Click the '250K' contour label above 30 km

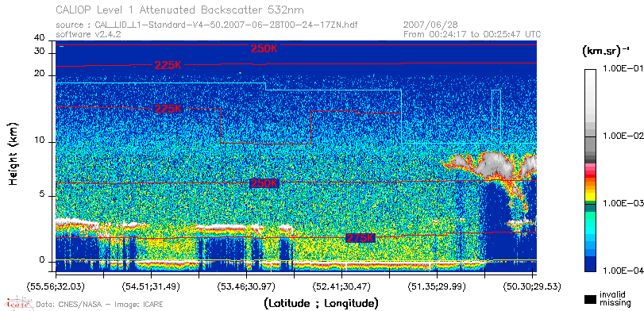[264, 48]
